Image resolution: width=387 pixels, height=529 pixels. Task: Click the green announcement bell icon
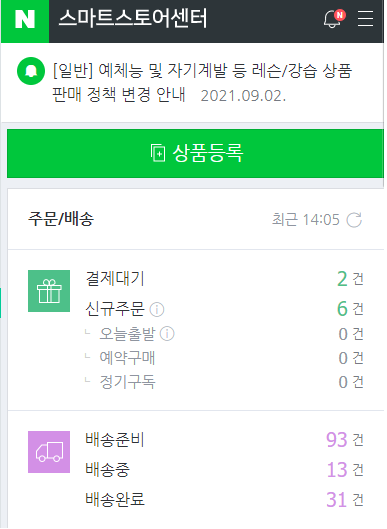pos(31,71)
